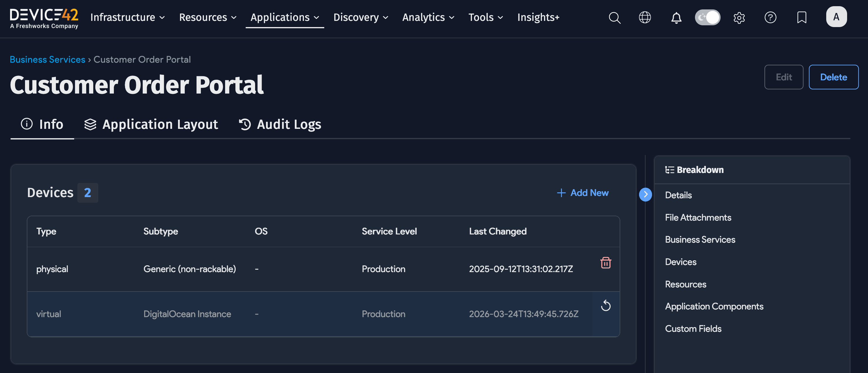
Task: Expand the Infrastructure menu
Action: pyautogui.click(x=127, y=18)
